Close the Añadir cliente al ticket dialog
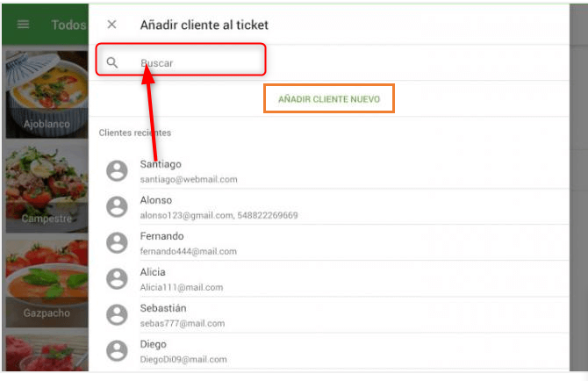 pyautogui.click(x=111, y=25)
